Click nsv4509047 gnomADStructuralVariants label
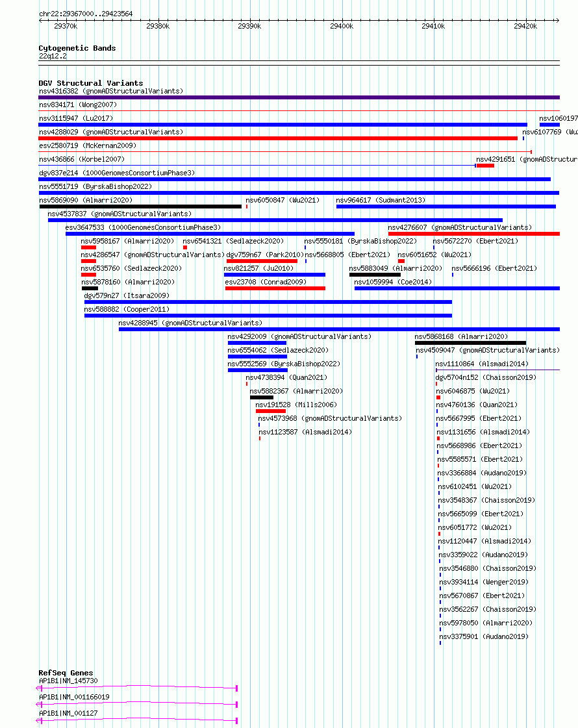The width and height of the screenshot is (578, 728). [488, 350]
